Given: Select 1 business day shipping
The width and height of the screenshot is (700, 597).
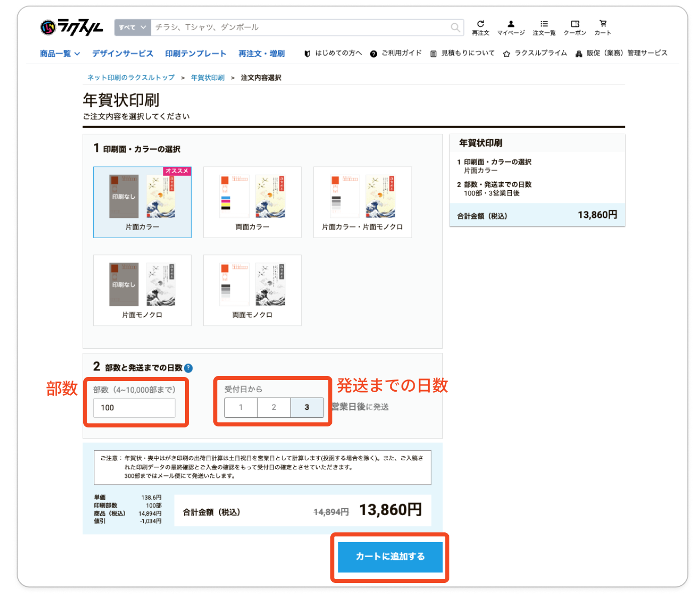Looking at the screenshot, I should coord(241,407).
